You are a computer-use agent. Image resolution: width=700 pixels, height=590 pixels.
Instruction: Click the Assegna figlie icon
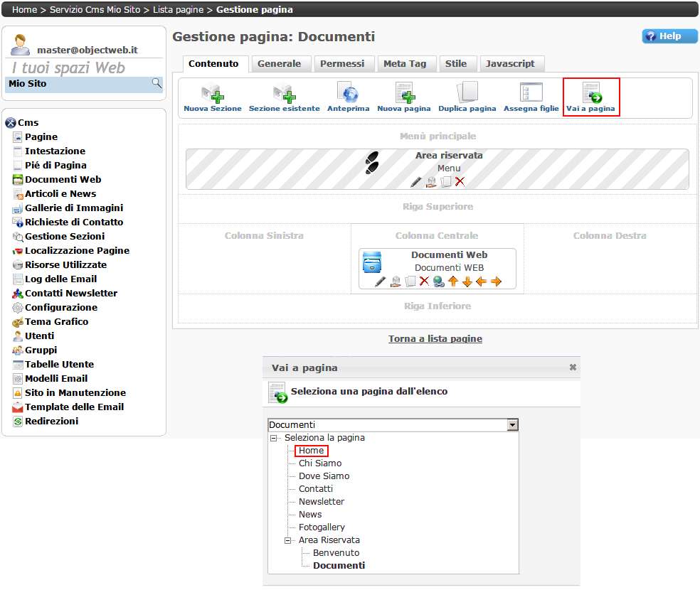click(531, 95)
